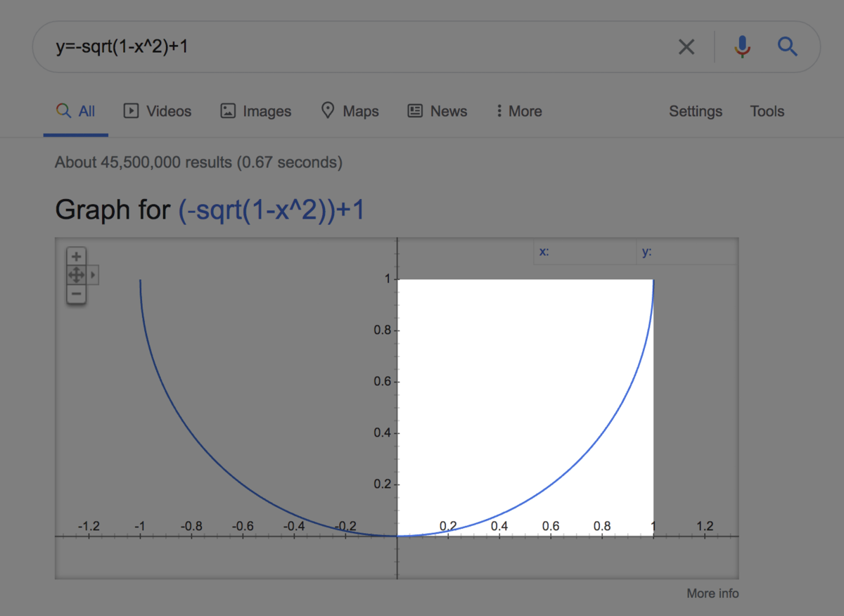Viewport: 844px width, 616px height.
Task: Expand graph zoom options with the small arrow
Action: (x=93, y=275)
